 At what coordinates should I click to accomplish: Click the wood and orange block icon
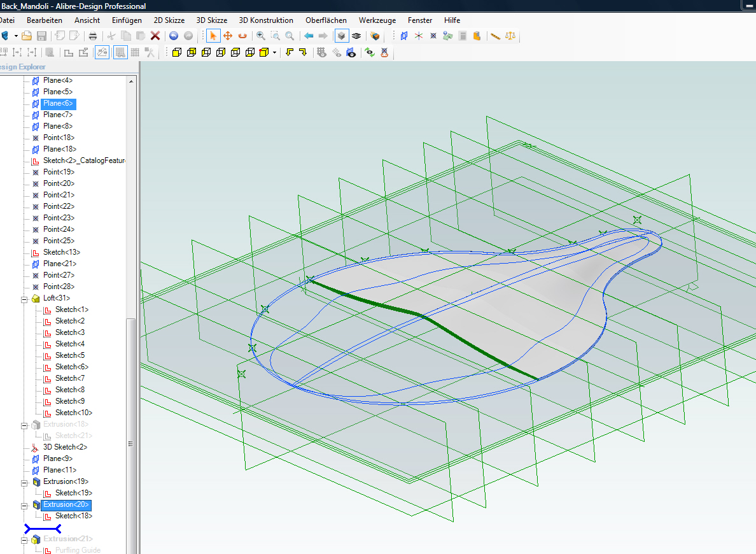[375, 36]
